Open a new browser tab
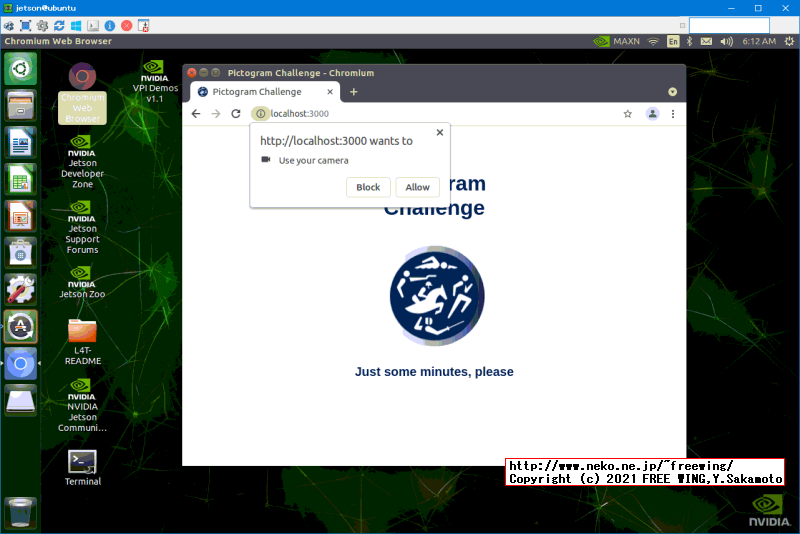The image size is (800, 534). tap(353, 92)
